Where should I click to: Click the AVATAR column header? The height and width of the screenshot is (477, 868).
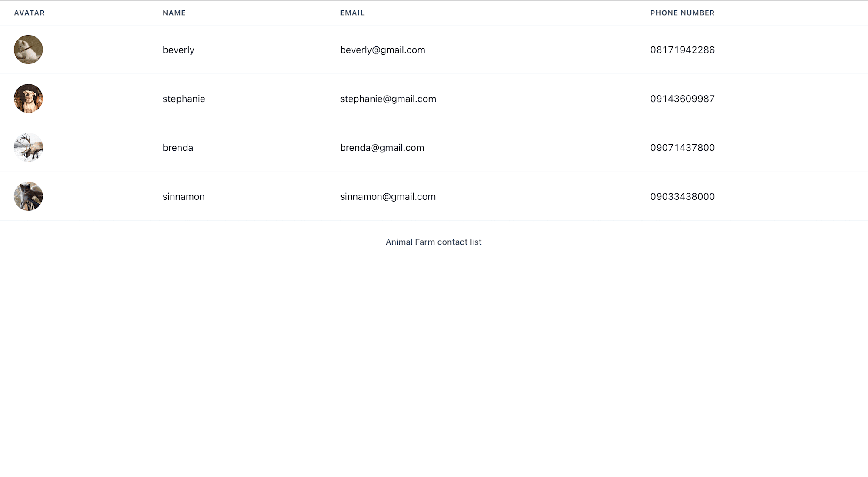pos(30,13)
